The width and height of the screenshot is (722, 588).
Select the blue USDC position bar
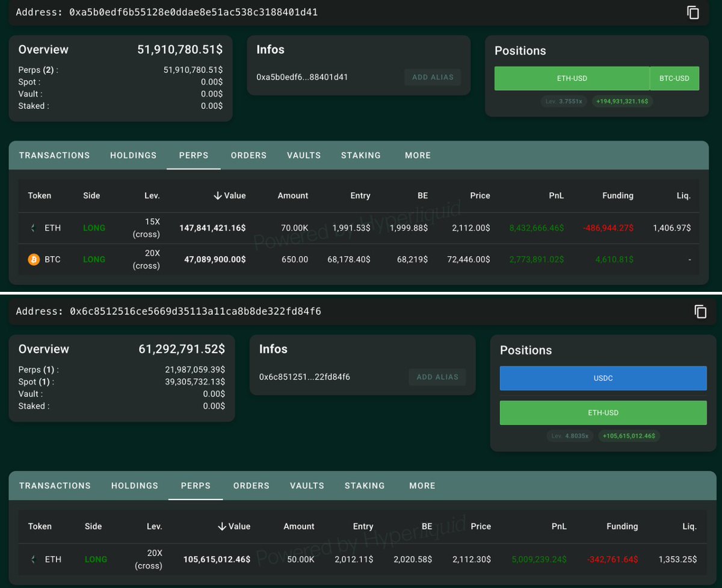point(603,378)
